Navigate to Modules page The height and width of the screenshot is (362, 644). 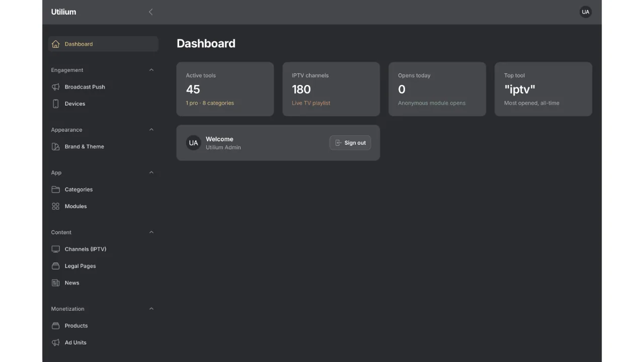pos(103,206)
